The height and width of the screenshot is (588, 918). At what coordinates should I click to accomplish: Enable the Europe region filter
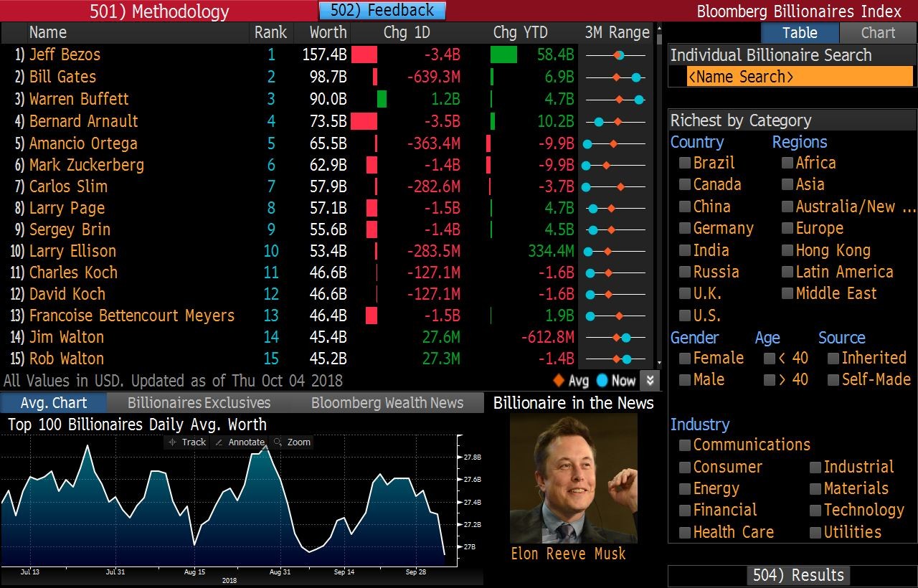(x=787, y=229)
